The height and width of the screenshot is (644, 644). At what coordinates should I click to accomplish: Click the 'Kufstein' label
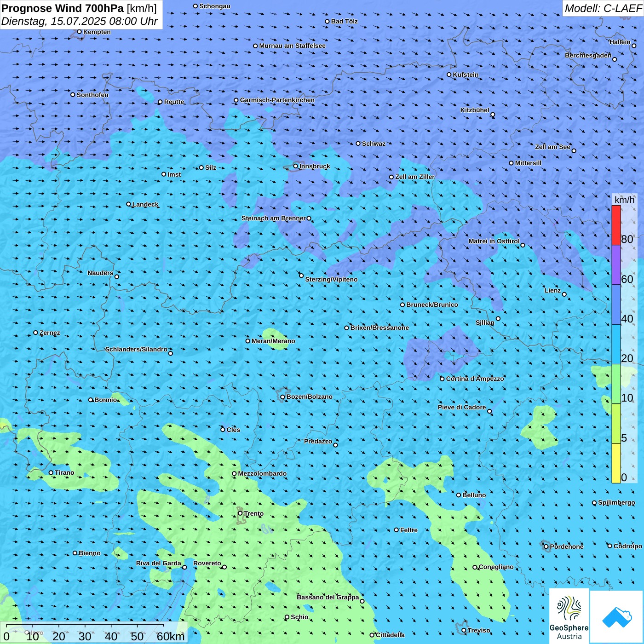(466, 75)
